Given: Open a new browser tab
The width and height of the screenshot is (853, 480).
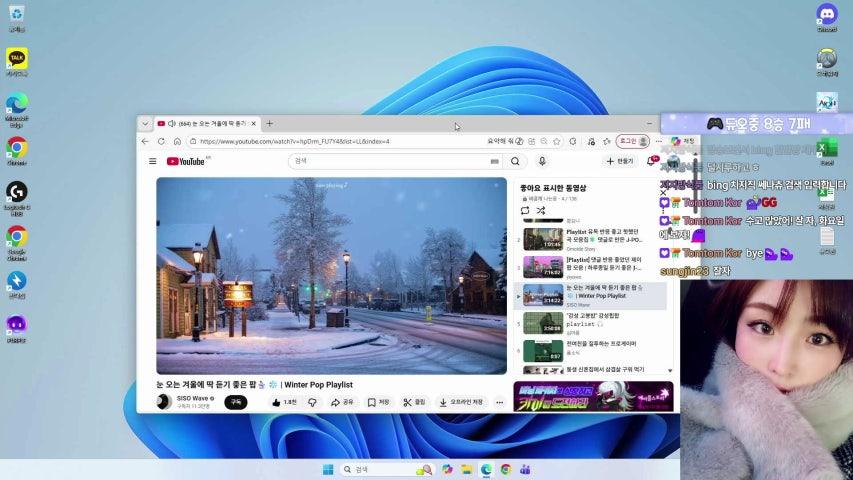Looking at the screenshot, I should [269, 123].
